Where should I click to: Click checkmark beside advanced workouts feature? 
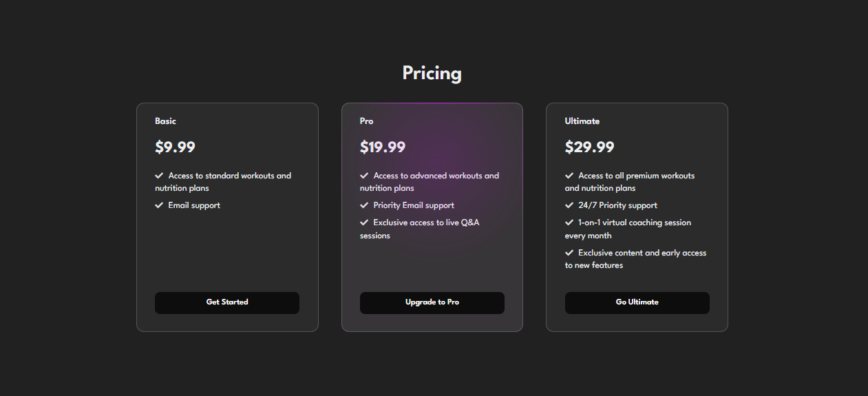(x=364, y=176)
